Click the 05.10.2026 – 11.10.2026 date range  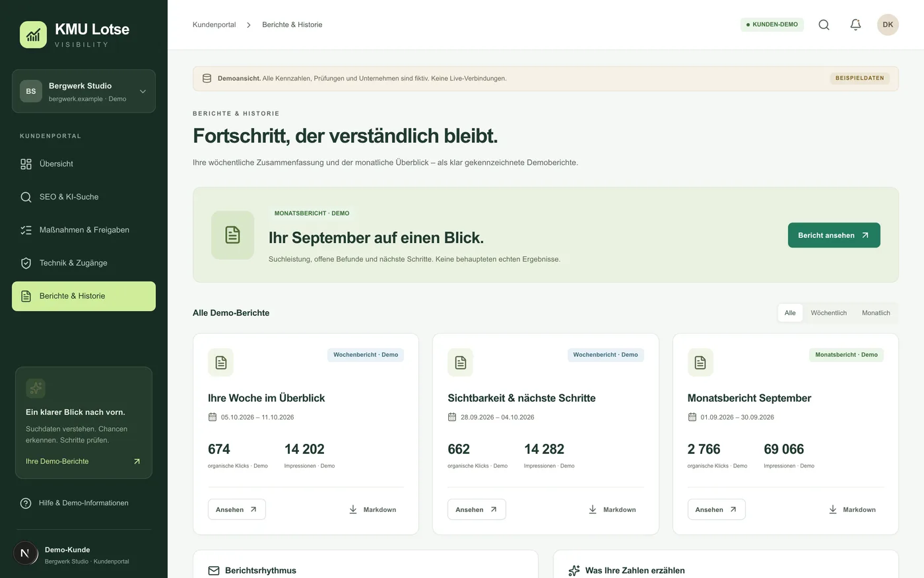coord(257,417)
